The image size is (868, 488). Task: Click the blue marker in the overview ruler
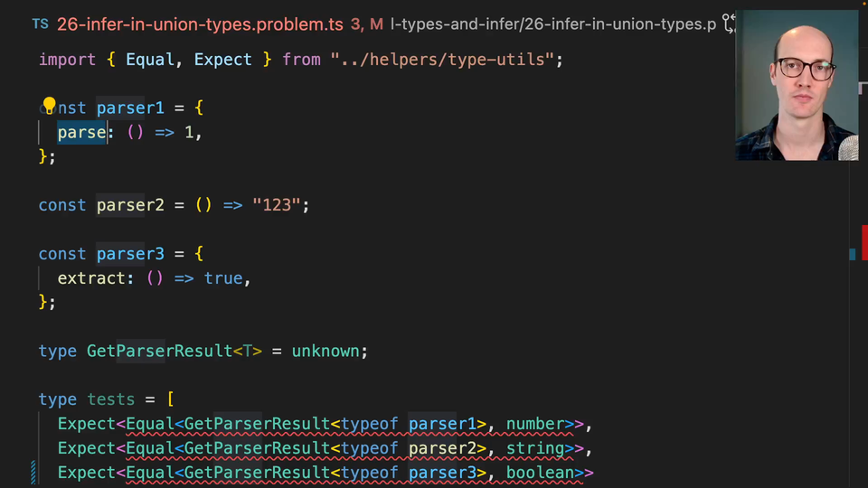pos(853,255)
